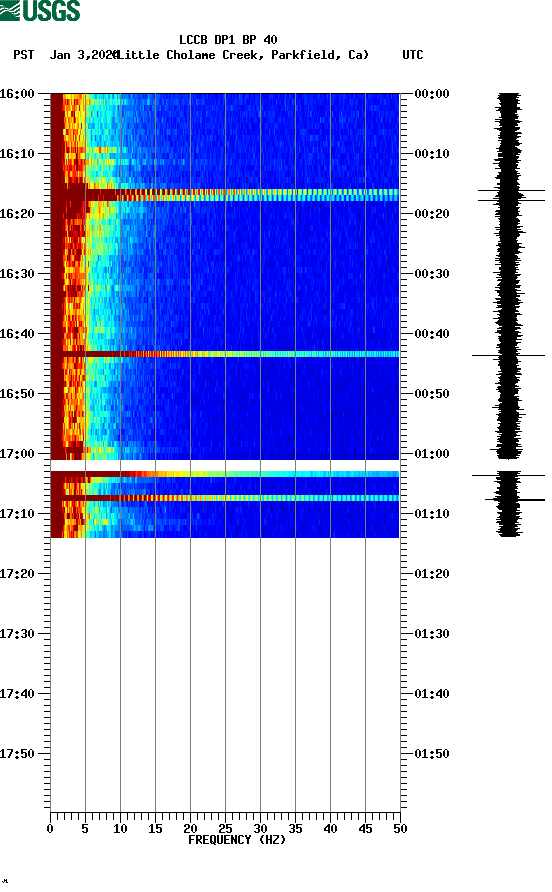Click the 'FREQUENCY (HZ)' axis title
The width and height of the screenshot is (552, 892).
click(x=237, y=840)
